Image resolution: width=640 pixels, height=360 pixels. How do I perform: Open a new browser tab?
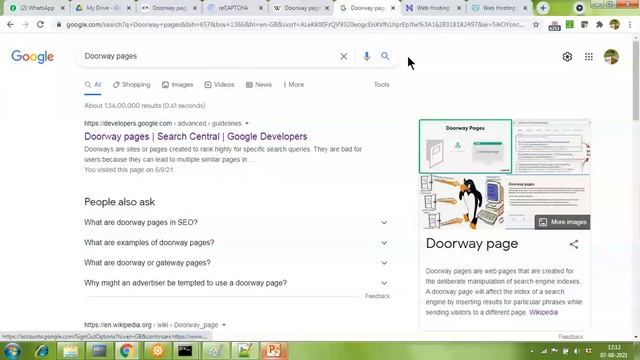[x=542, y=8]
